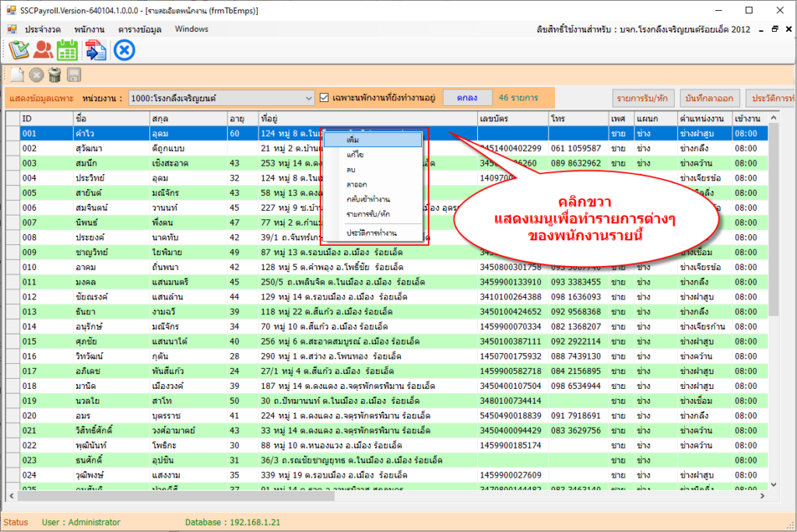Click the phone cell 098 6534944
Viewport: 797px width, 532px height.
tap(579, 386)
